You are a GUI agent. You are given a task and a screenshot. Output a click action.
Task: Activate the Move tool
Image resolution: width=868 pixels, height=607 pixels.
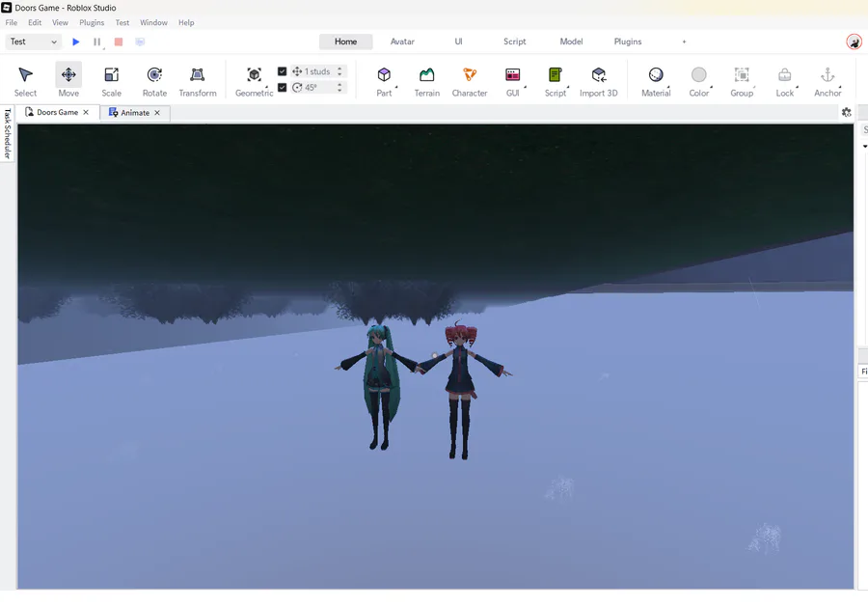(x=68, y=81)
